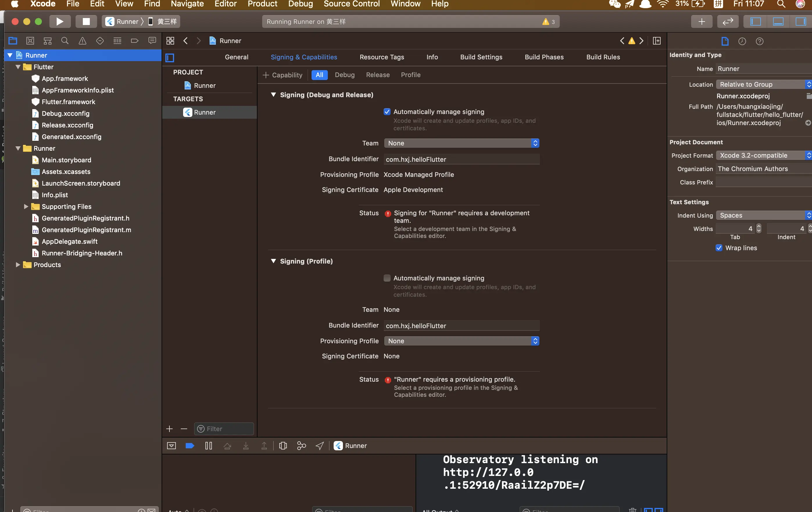Click the Bundle Identifier field under Signing (Debug and Release)

461,159
